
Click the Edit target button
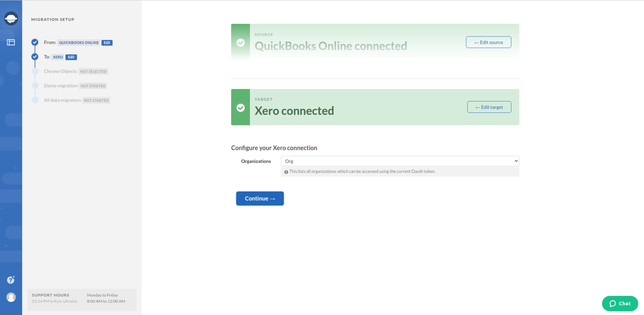point(489,107)
